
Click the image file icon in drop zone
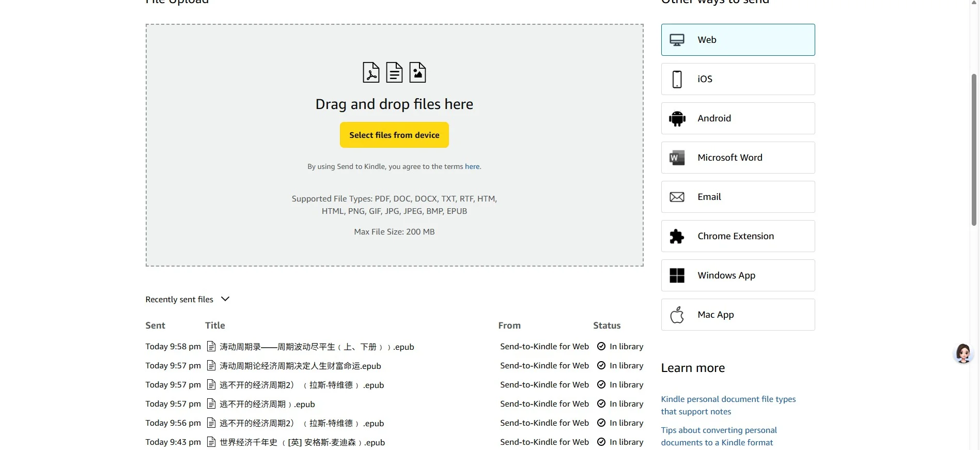417,72
